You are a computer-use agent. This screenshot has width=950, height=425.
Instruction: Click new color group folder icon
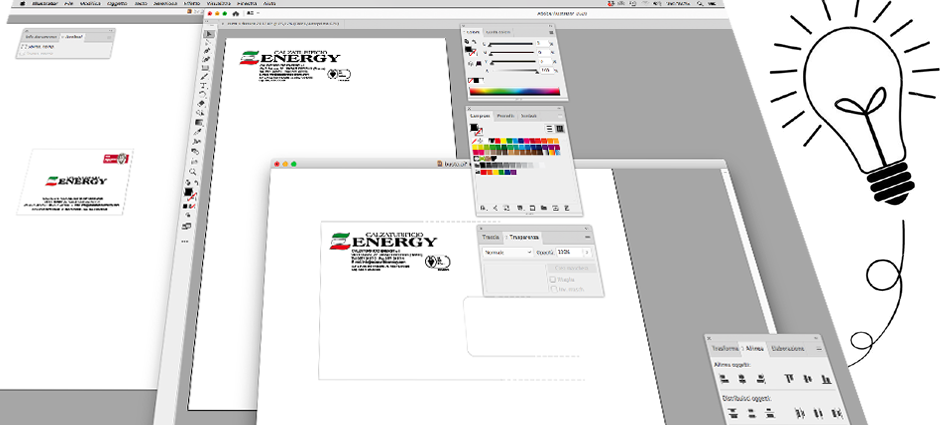[x=544, y=208]
